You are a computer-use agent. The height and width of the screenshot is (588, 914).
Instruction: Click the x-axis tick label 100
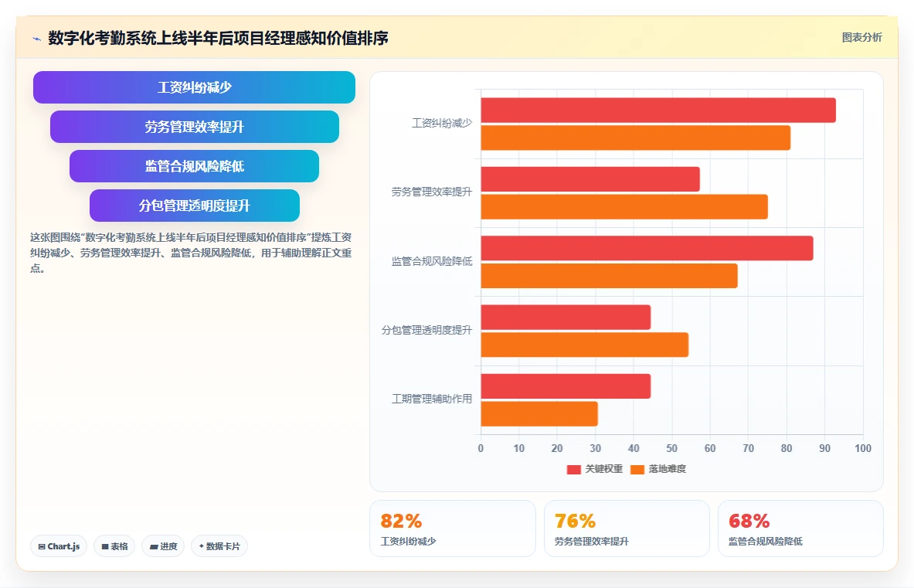point(863,448)
